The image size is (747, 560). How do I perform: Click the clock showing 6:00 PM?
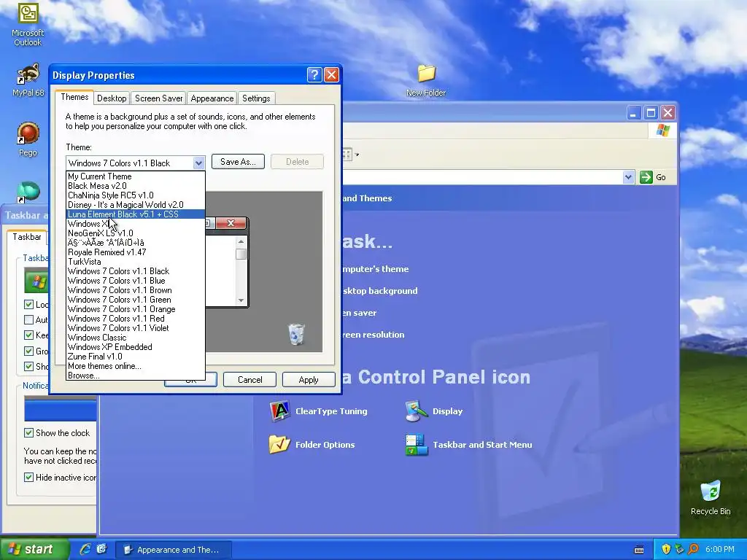tap(720, 549)
